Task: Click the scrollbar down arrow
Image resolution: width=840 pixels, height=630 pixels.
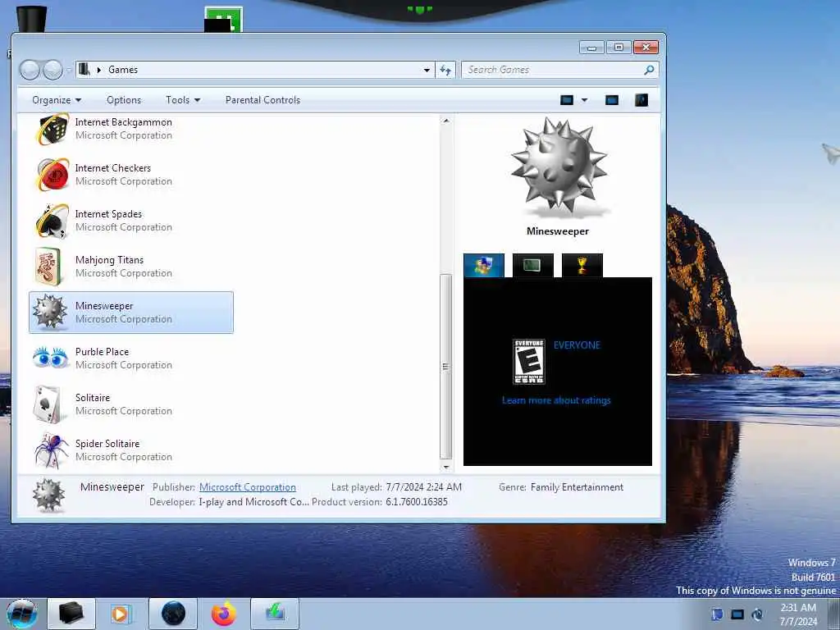Action: (445, 467)
